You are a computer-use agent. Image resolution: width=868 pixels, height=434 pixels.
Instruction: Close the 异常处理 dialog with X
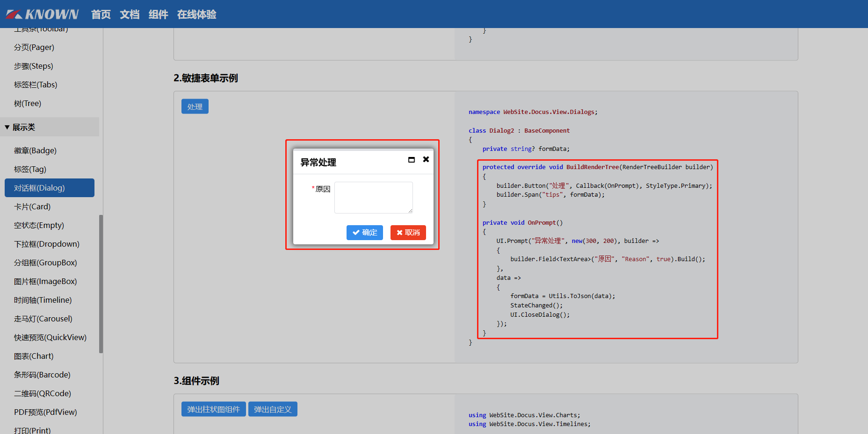426,159
